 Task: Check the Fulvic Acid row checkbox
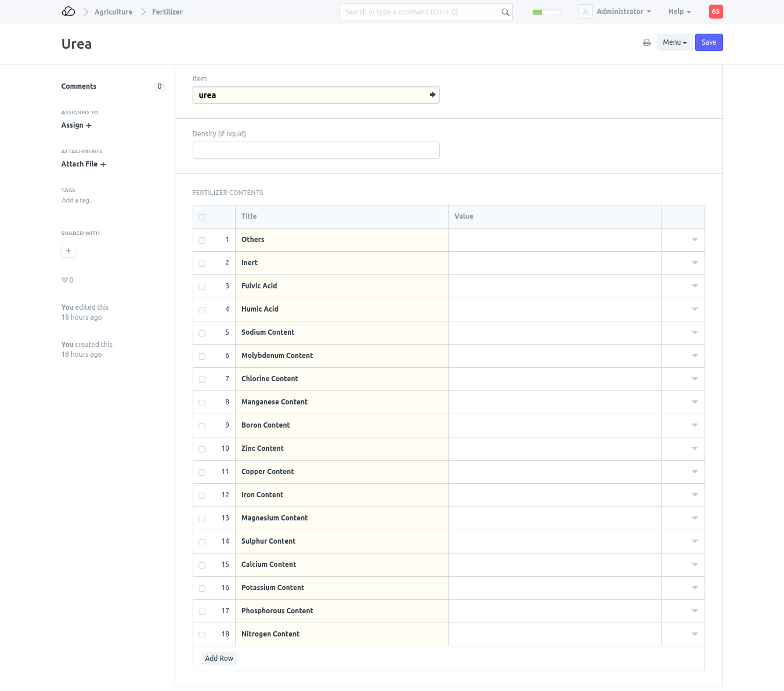(x=202, y=287)
